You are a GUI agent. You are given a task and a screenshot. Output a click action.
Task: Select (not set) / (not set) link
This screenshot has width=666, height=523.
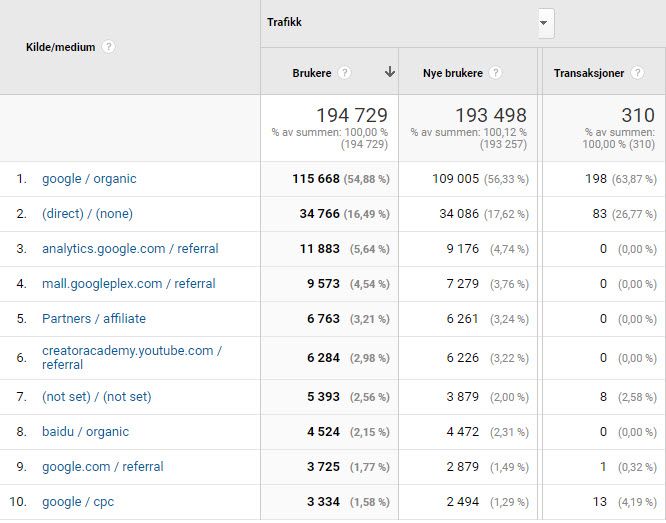(97, 397)
